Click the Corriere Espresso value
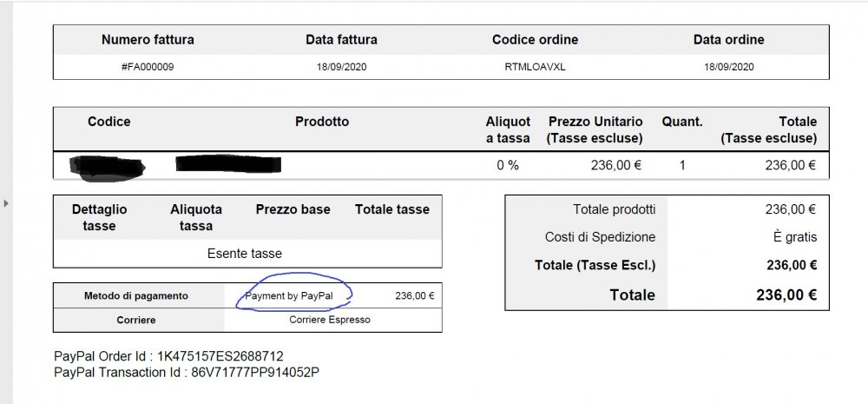 tap(330, 320)
